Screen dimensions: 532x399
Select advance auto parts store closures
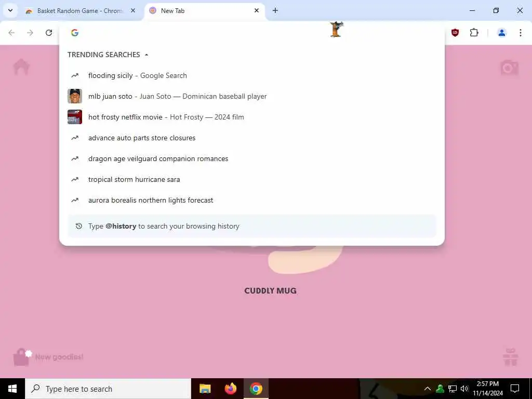[252, 138]
